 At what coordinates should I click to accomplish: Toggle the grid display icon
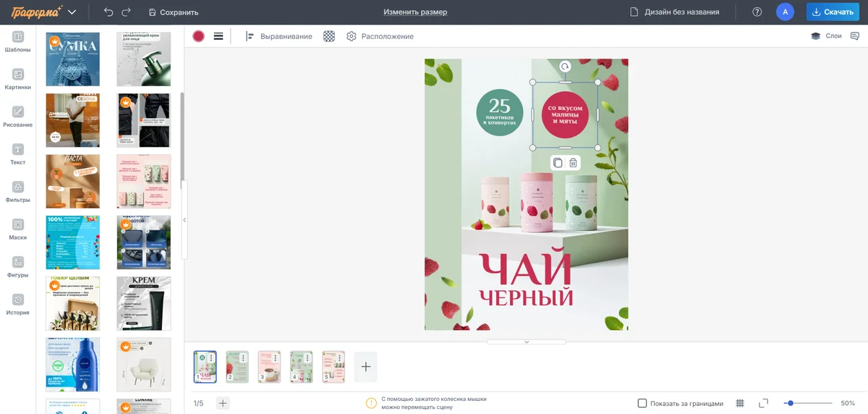[740, 403]
